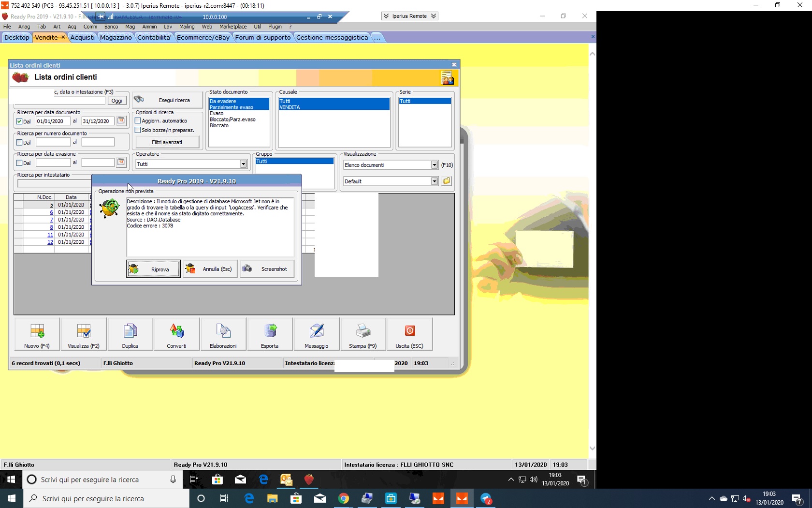The width and height of the screenshot is (812, 508).
Task: Click Esporta icon button
Action: (x=270, y=334)
